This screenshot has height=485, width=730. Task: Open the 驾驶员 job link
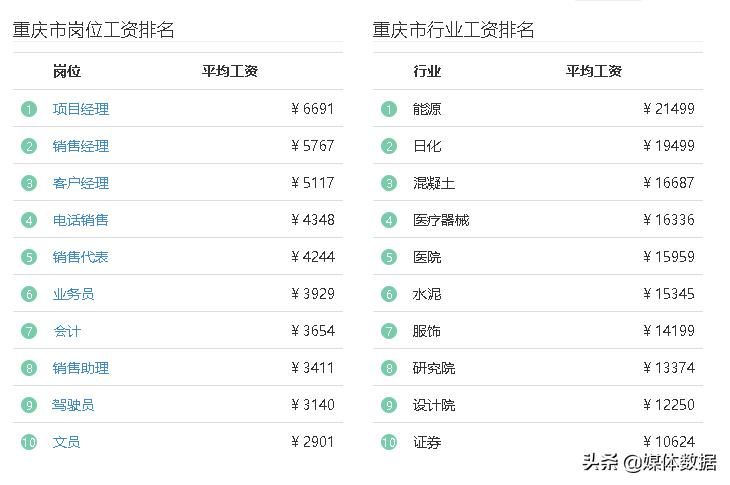point(74,405)
